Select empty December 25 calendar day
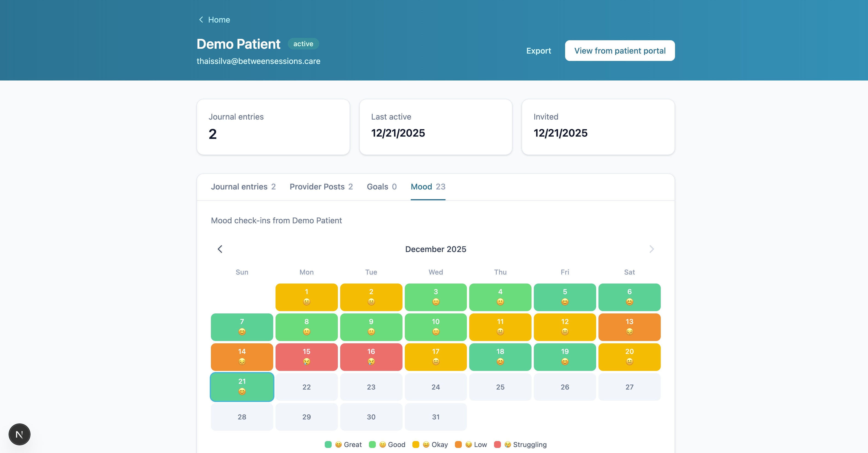The width and height of the screenshot is (868, 453). 500,387
